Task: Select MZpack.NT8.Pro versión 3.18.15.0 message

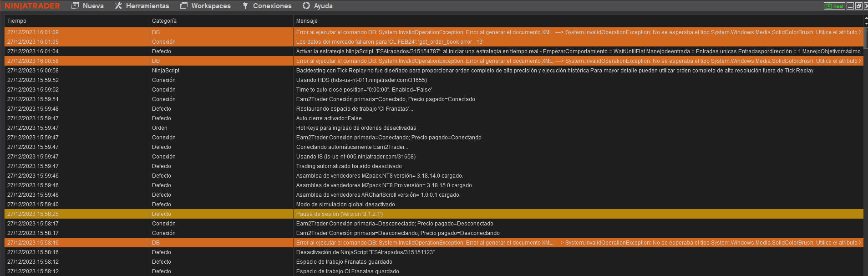Action: (x=385, y=185)
